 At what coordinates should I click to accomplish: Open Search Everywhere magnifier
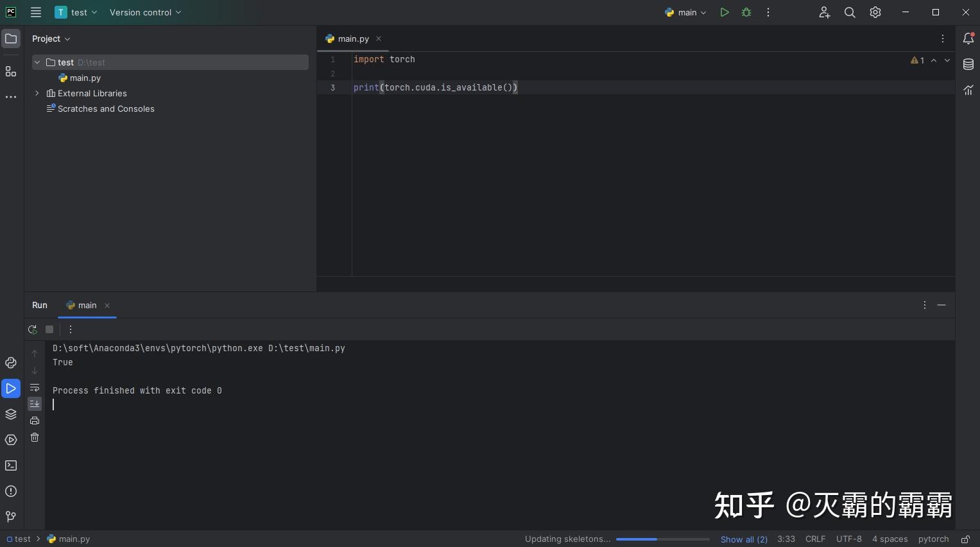850,12
